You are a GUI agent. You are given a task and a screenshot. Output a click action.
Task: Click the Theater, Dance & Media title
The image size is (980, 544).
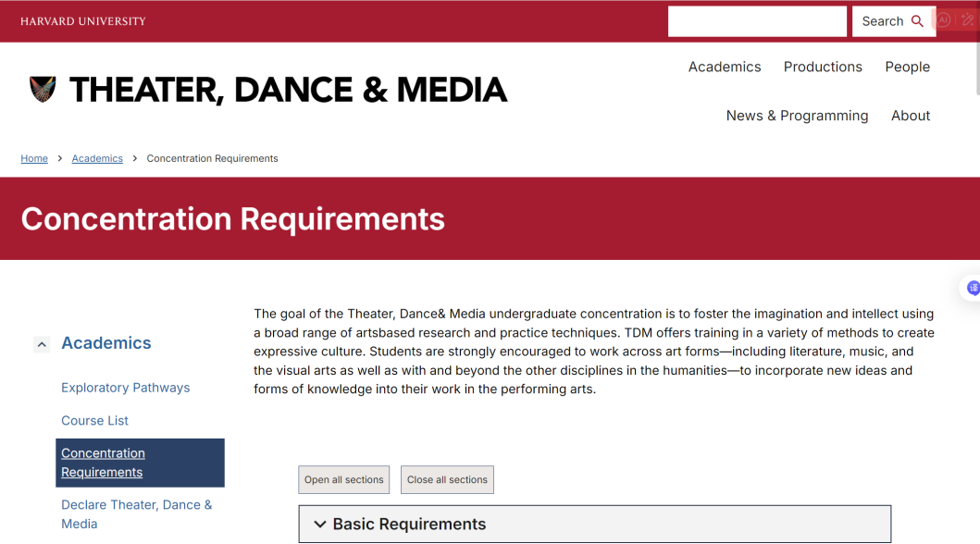point(288,90)
